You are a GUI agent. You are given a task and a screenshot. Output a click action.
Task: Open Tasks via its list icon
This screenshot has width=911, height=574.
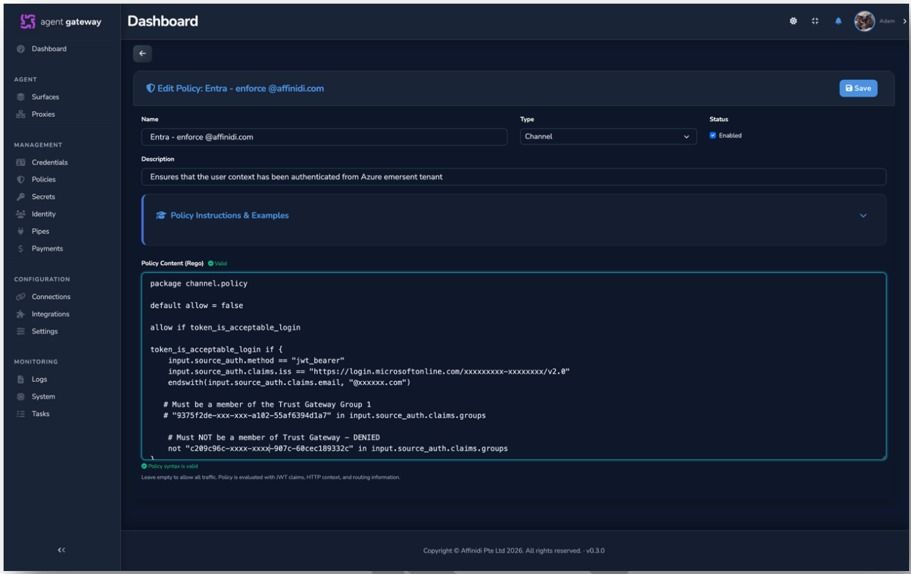pyautogui.click(x=21, y=414)
